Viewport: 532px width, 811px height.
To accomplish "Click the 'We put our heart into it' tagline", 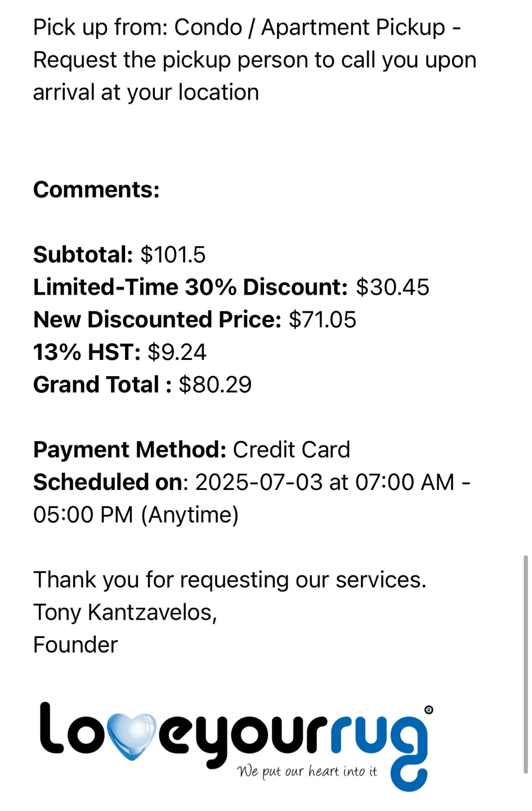I will pos(307,771).
